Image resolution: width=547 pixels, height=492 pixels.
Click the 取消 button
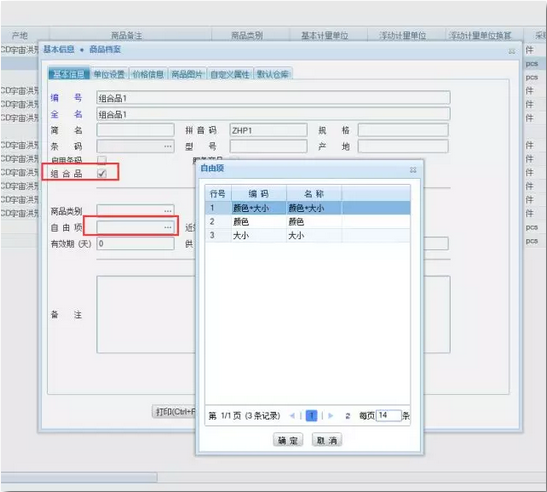[327, 440]
